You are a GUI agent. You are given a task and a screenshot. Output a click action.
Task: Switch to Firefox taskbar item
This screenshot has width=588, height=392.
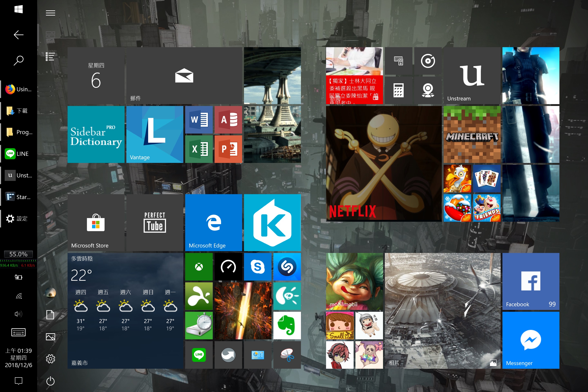[x=19, y=89]
